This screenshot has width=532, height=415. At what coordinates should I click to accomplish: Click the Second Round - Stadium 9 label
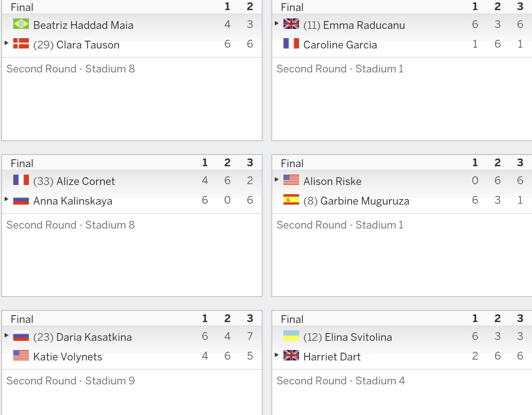tap(71, 381)
